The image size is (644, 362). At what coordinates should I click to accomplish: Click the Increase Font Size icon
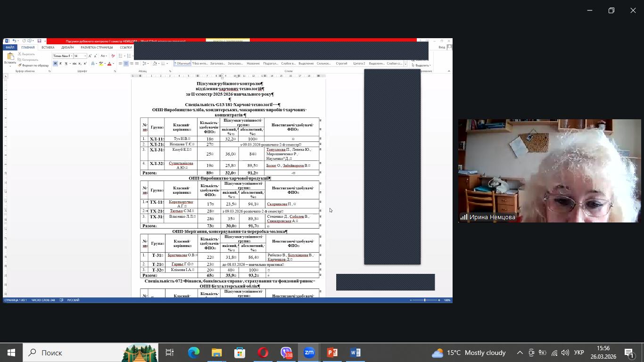pyautogui.click(x=90, y=56)
